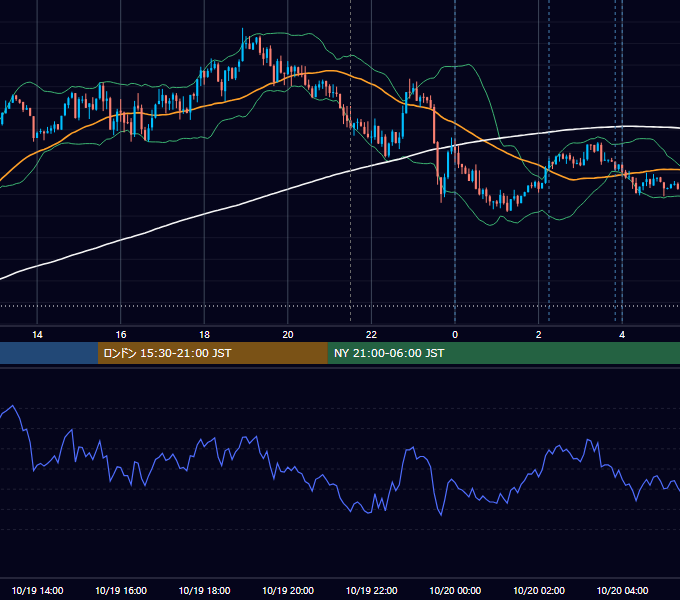Select the 18 hour tick label
Viewport: 680px width, 600px height.
coord(204,335)
